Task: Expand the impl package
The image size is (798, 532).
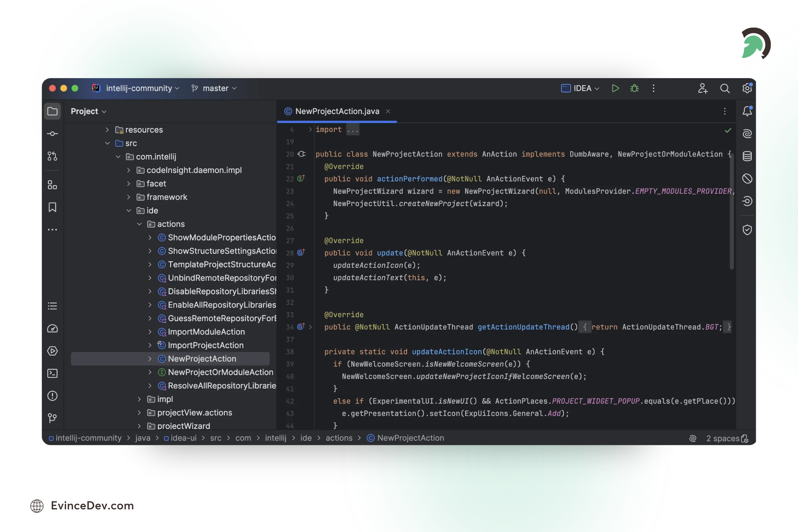Action: (139, 399)
